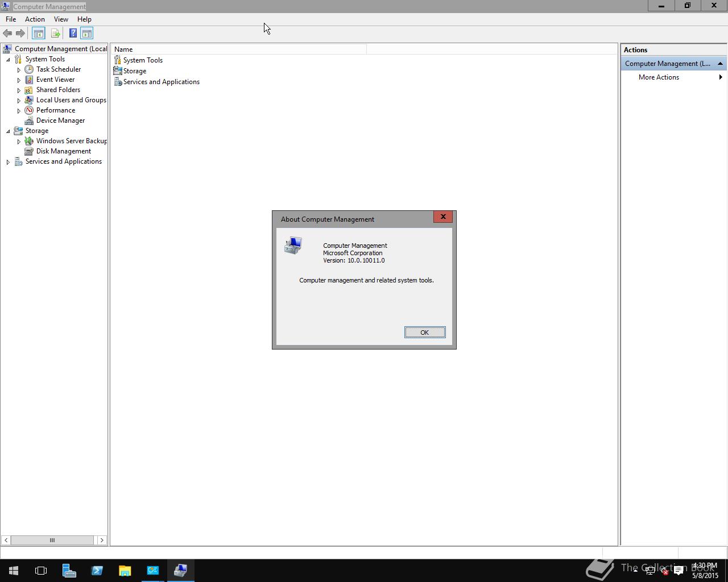
Task: Select the Event Viewer icon in tree
Action: coord(29,80)
